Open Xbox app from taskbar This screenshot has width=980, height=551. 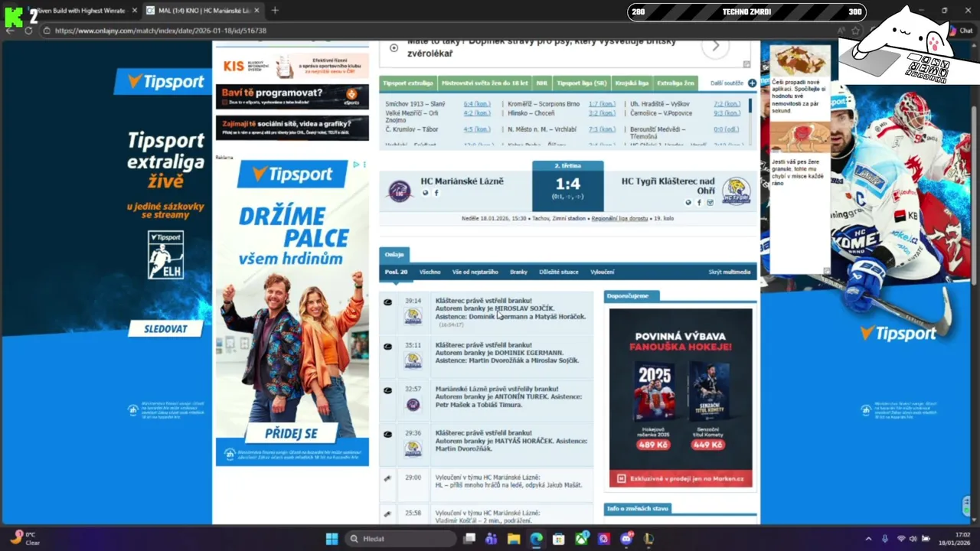click(x=582, y=539)
